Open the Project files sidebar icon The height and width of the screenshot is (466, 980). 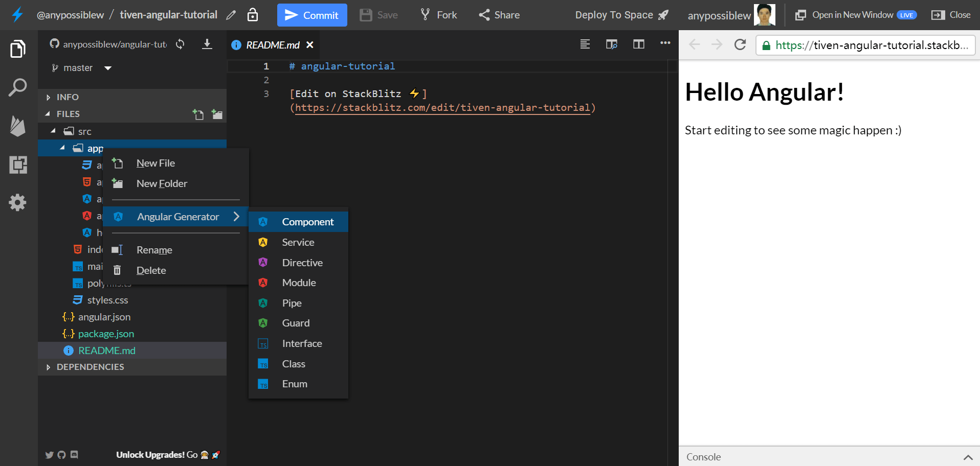tap(18, 49)
